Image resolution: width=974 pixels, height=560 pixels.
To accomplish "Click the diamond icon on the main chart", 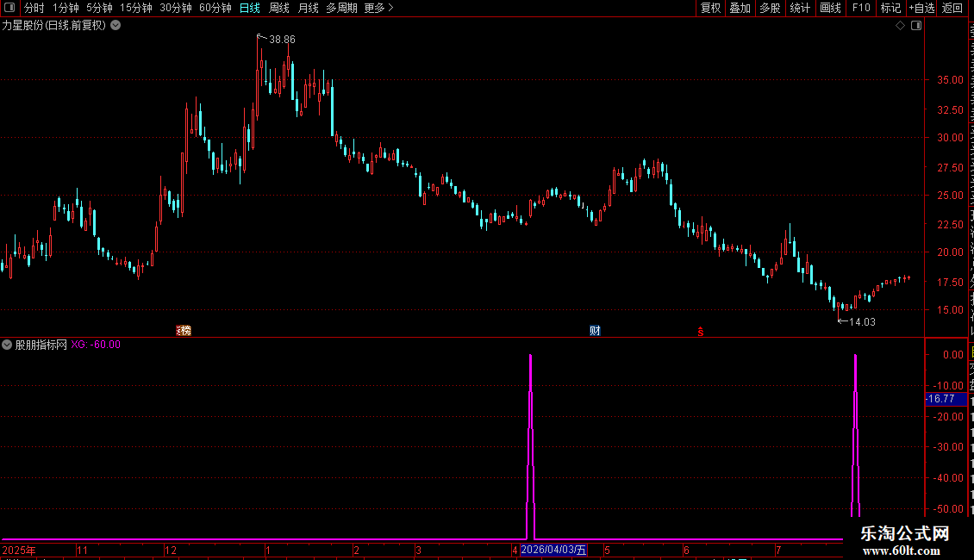I will [900, 26].
